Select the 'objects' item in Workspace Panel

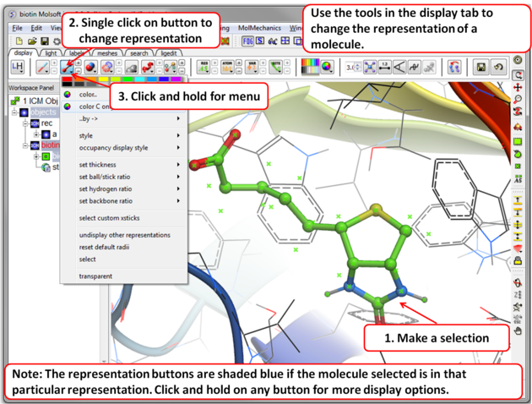pyautogui.click(x=42, y=112)
